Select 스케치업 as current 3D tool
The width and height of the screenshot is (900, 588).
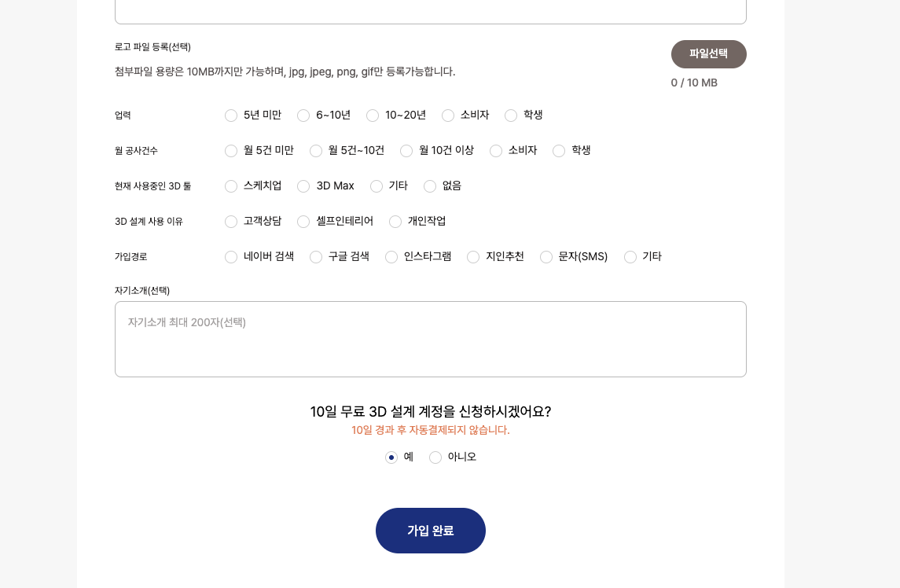231,186
